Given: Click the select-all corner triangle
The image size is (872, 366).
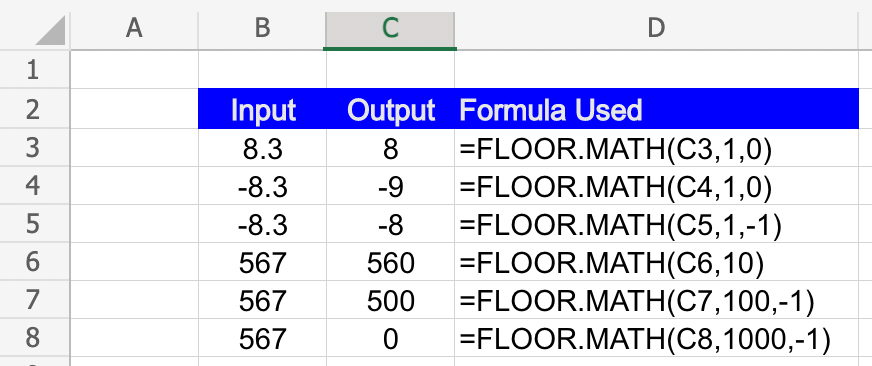Looking at the screenshot, I should pos(50,30).
